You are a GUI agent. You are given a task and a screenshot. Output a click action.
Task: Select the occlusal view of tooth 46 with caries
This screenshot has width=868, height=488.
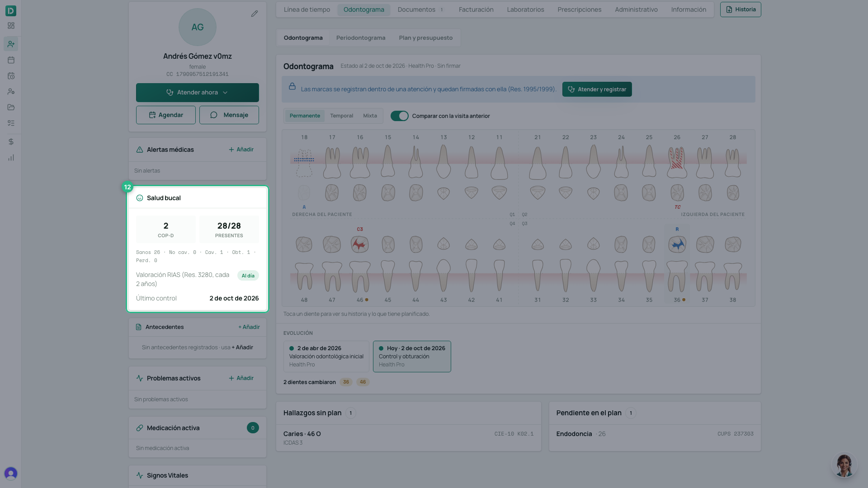pos(360,244)
